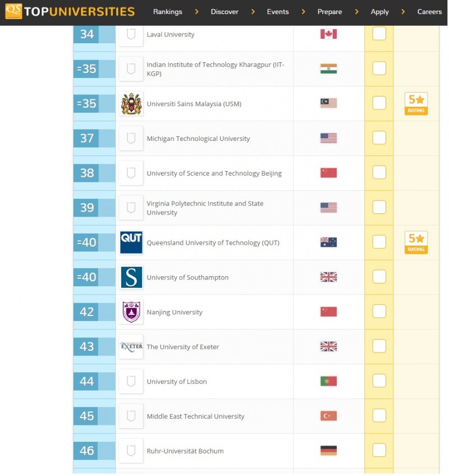
Task: Tick the checkbox for IIT Kharagpur
Action: tap(379, 68)
